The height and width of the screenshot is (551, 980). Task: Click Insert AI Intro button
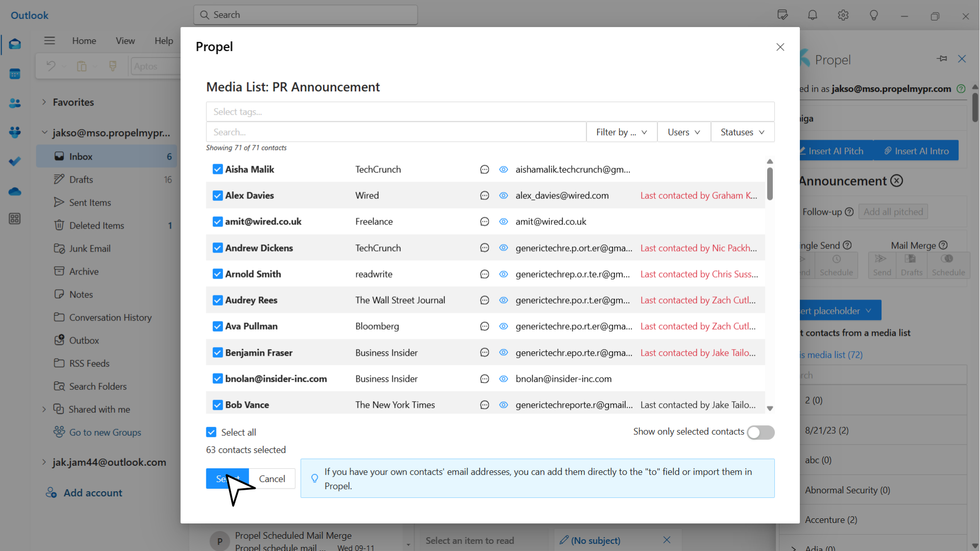coord(916,151)
